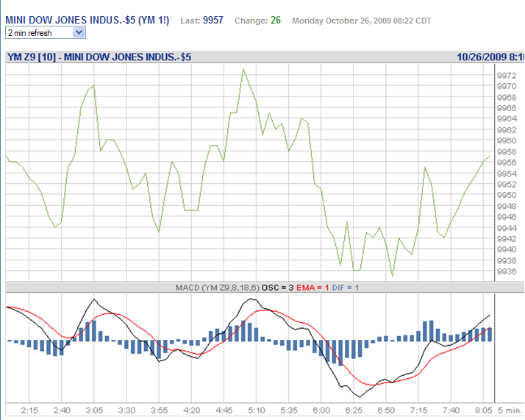Click the 9948 price axis label
Viewport: 525px width, 420px height.
pos(507,206)
